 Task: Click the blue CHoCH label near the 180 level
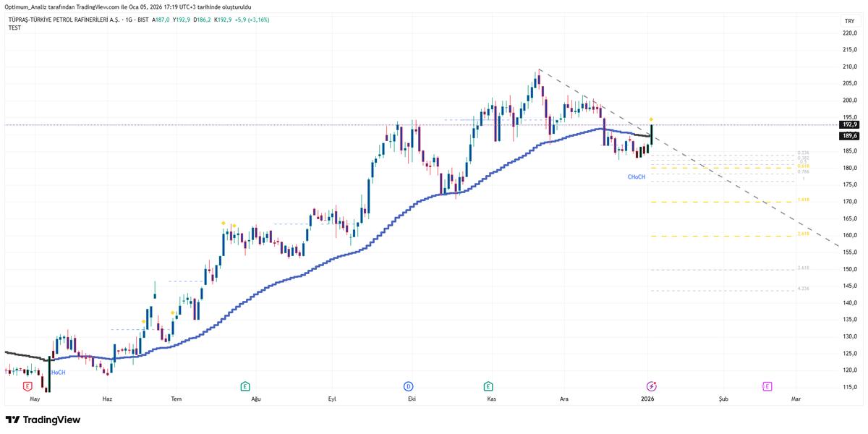[637, 176]
